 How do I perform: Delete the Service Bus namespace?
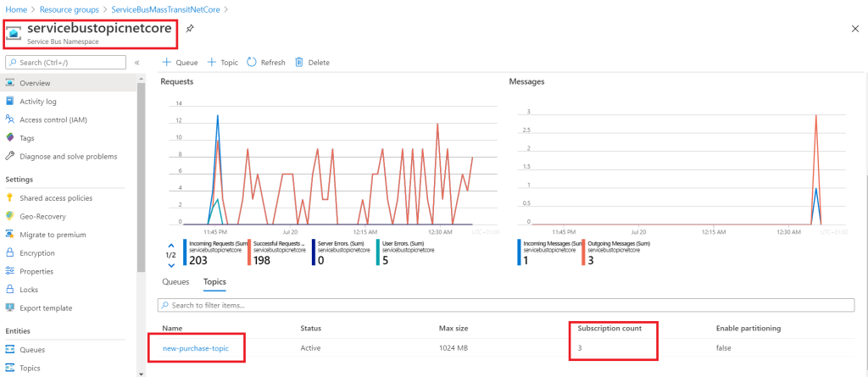pos(312,63)
